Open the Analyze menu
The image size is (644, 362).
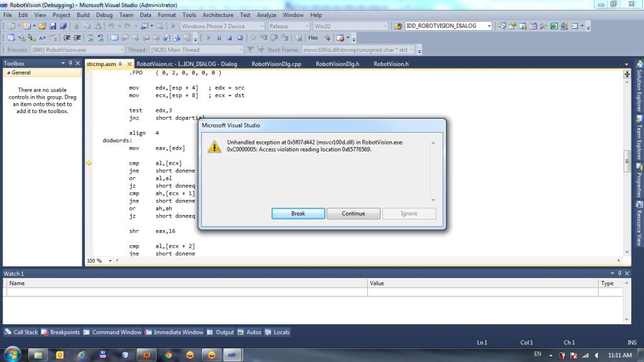coord(267,15)
